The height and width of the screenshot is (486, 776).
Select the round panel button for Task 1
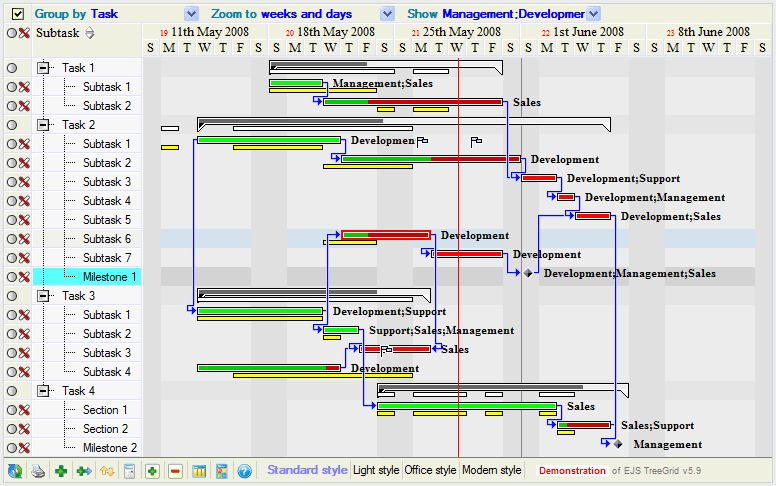click(12, 68)
